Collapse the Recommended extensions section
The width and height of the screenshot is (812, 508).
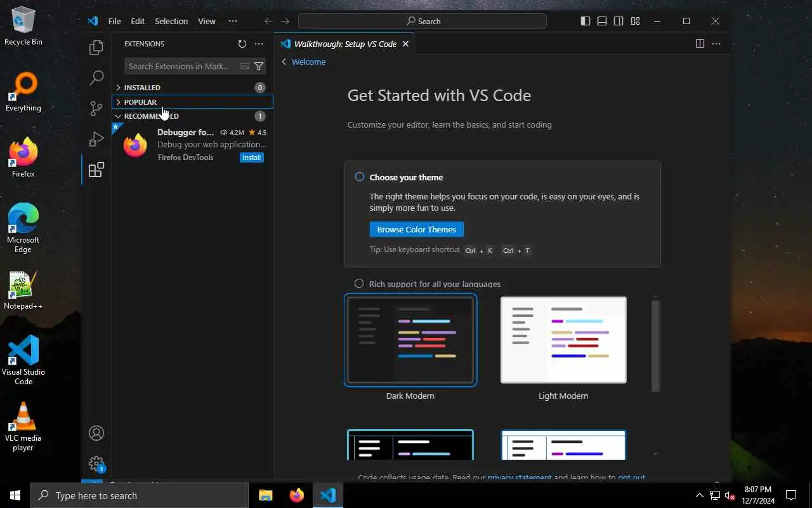tap(192, 116)
